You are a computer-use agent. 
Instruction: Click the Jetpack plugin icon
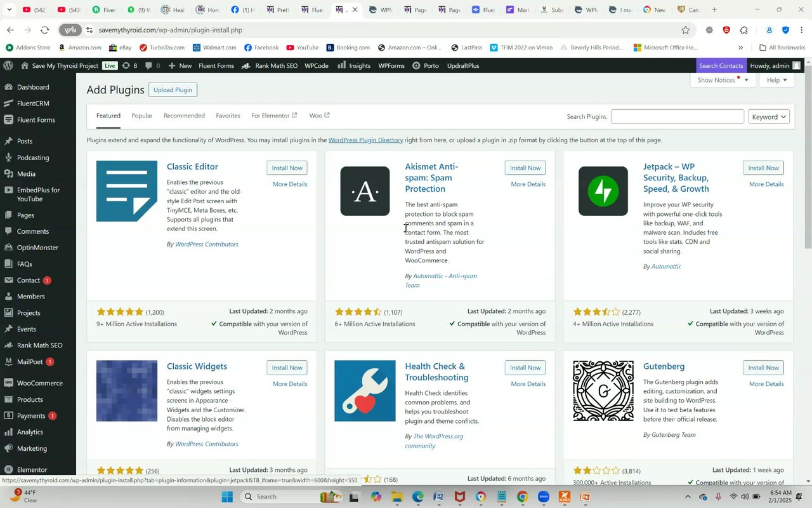click(603, 191)
